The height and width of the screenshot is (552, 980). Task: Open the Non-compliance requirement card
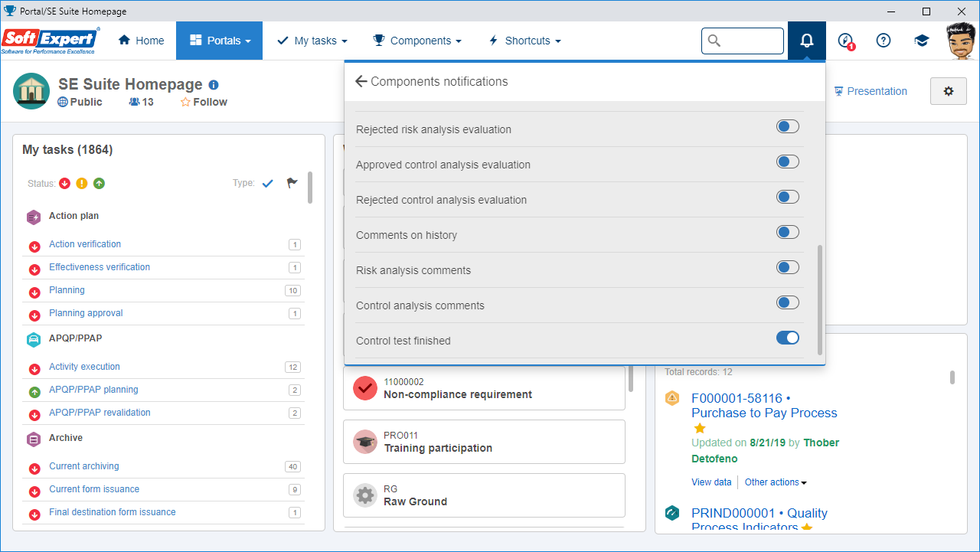point(484,388)
